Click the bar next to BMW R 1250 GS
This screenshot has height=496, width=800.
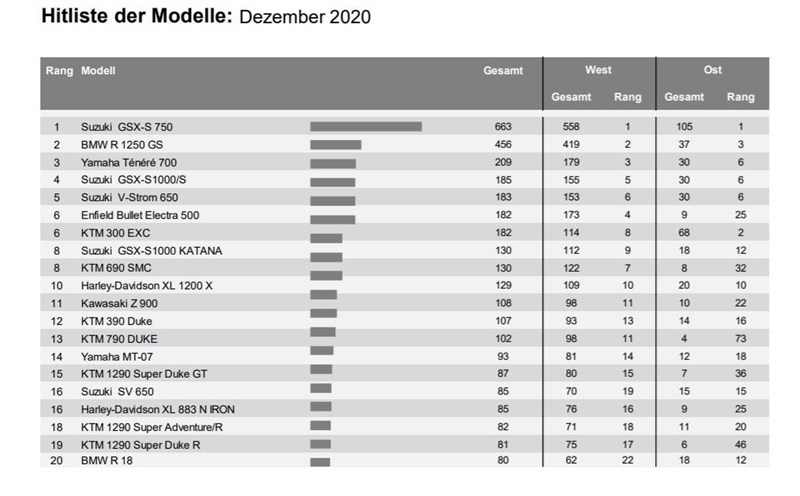click(336, 145)
